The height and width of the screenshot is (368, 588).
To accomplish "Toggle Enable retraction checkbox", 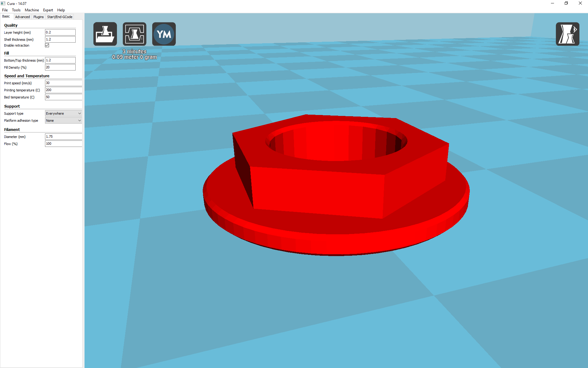I will click(x=47, y=45).
